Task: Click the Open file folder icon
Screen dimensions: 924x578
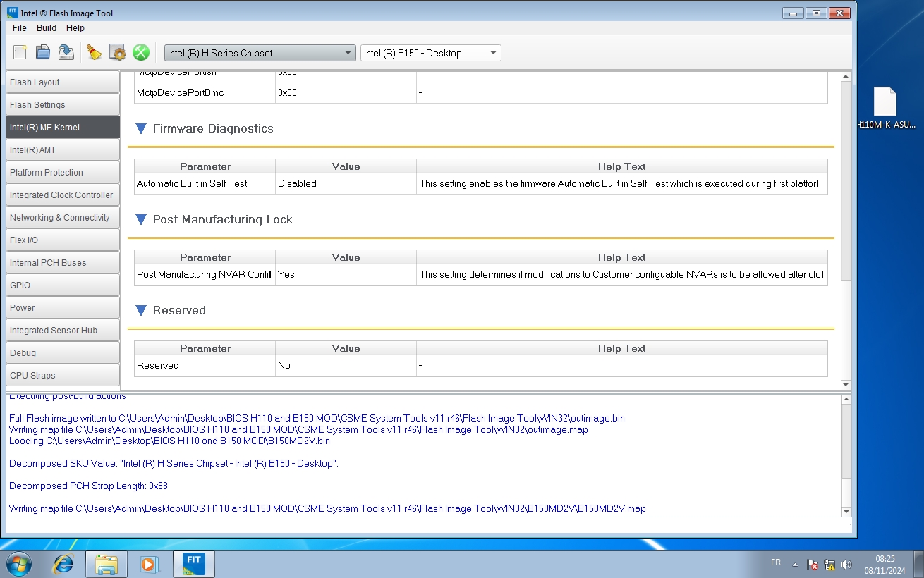Action: click(x=43, y=52)
